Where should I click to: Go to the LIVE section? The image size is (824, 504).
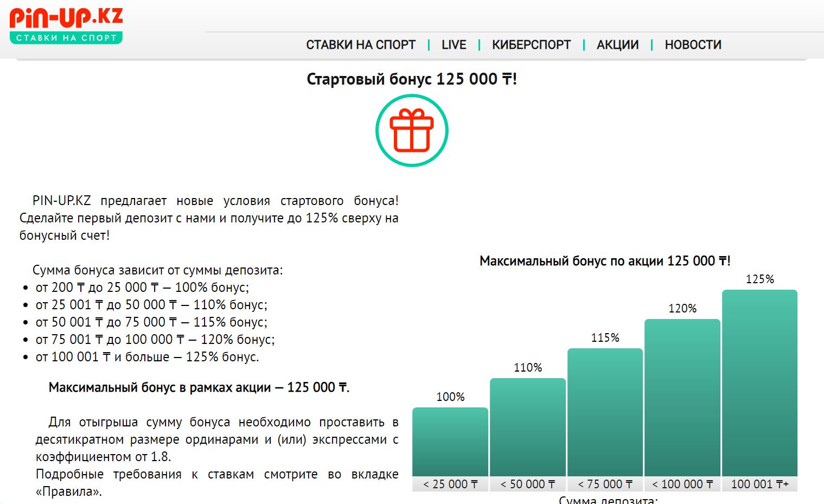(x=454, y=45)
